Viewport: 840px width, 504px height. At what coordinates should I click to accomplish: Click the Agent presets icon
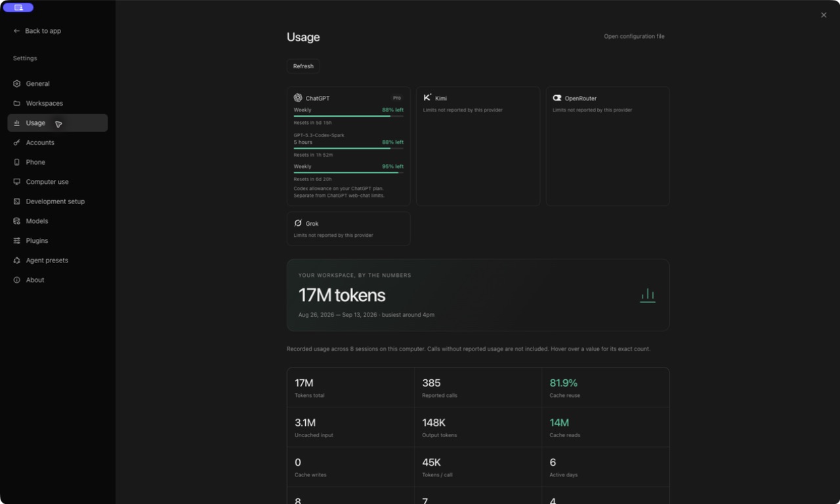[17, 261]
